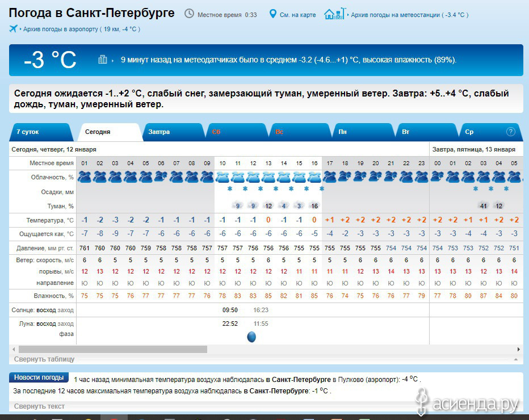Screen dimensions: 529x420
Task: Click the light cloud icon under hour 10
Action: (x=222, y=177)
